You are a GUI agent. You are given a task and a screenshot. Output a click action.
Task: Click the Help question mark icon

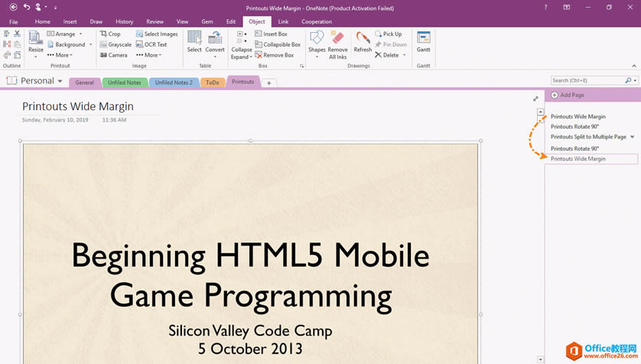click(545, 8)
